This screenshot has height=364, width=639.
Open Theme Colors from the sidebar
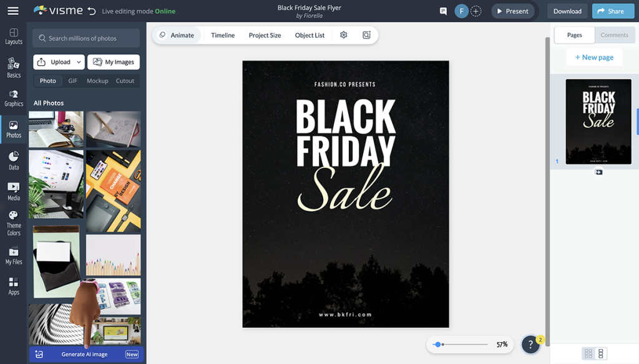[x=13, y=222]
